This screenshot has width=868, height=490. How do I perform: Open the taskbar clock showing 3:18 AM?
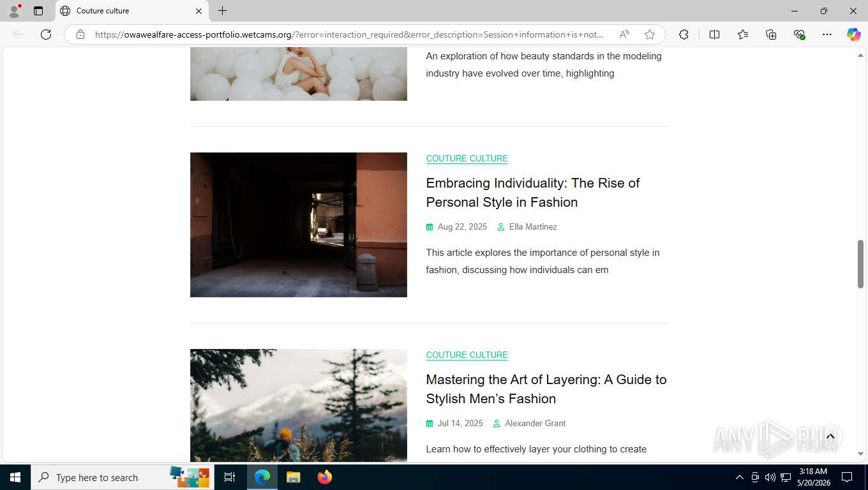click(x=813, y=477)
